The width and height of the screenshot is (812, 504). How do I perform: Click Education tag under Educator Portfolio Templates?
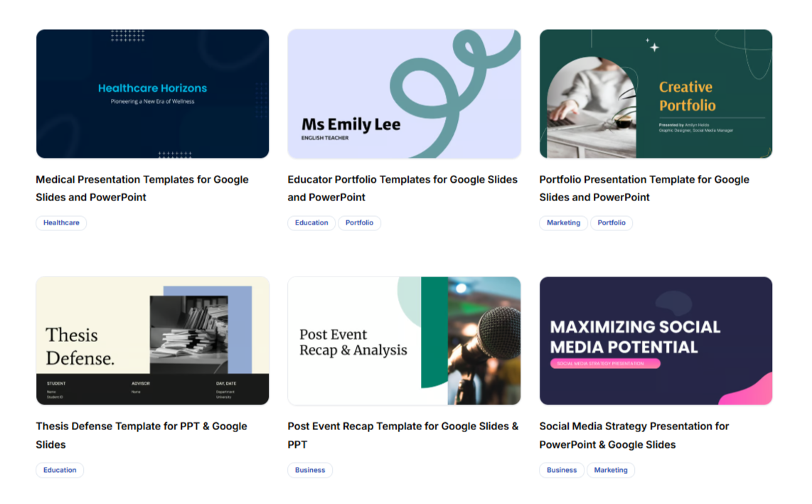click(311, 223)
